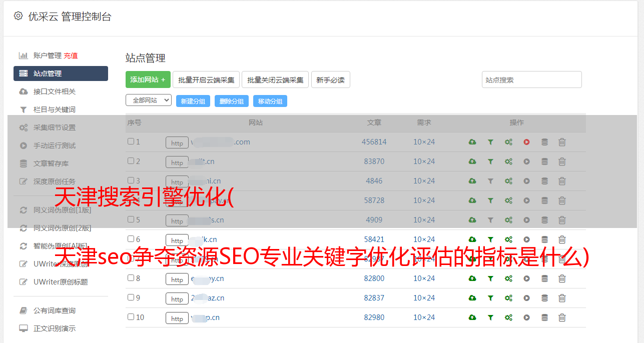Click the green 添加网站 + button

pyautogui.click(x=148, y=79)
